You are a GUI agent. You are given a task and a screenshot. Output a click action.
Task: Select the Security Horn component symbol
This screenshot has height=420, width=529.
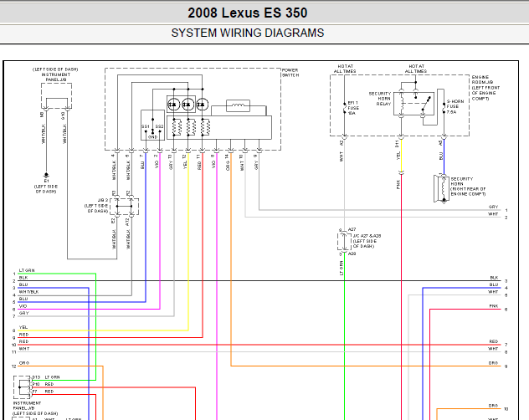[442, 188]
